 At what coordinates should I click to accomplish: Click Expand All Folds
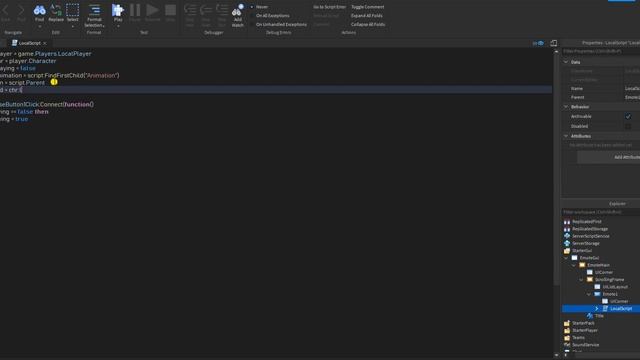click(367, 16)
